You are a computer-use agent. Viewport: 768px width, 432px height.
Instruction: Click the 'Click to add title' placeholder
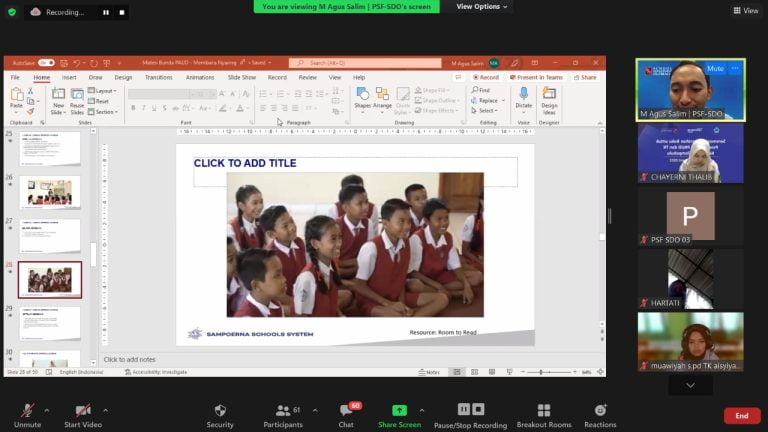click(355, 171)
